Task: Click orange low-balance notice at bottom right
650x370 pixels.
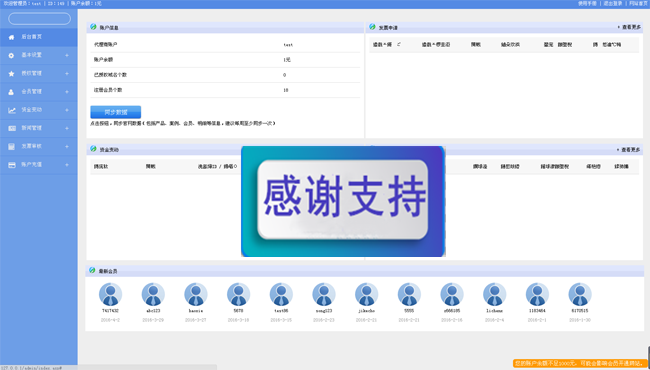Action: 580,363
